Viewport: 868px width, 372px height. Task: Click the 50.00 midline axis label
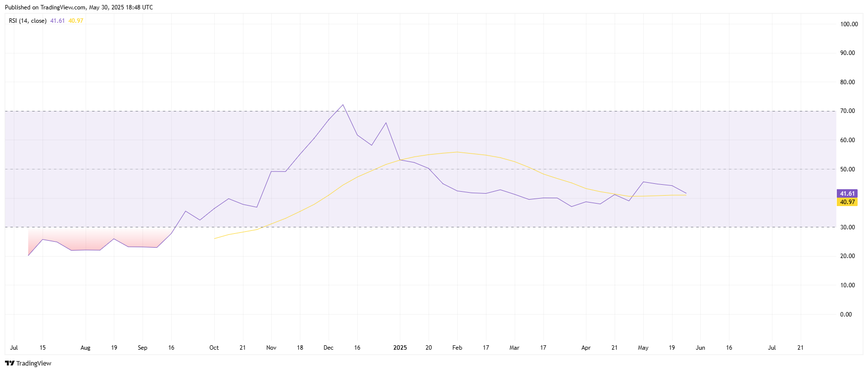pos(847,169)
